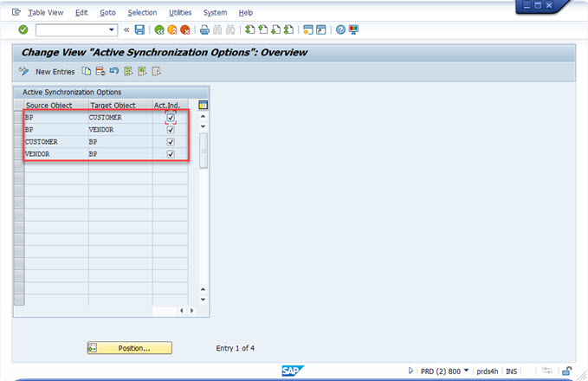
Task: Click the Generate Shortcut icon
Action: click(321, 30)
